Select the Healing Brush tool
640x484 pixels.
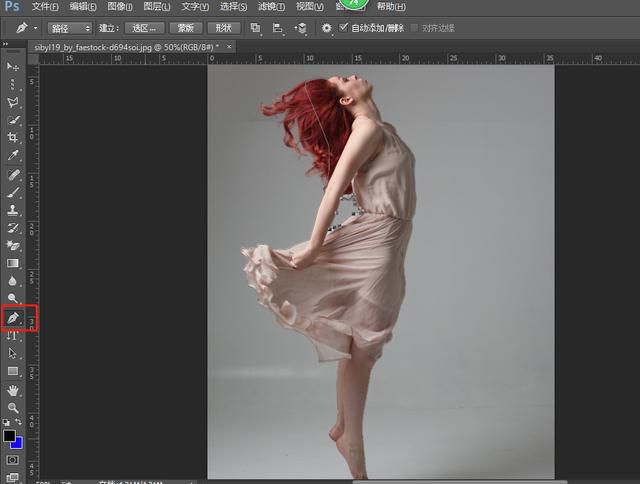point(13,175)
